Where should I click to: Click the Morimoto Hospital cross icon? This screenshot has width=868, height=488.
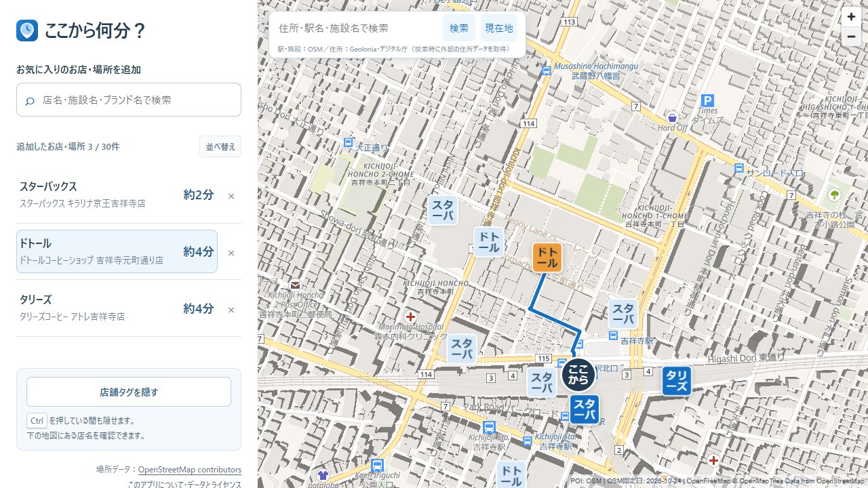point(410,317)
